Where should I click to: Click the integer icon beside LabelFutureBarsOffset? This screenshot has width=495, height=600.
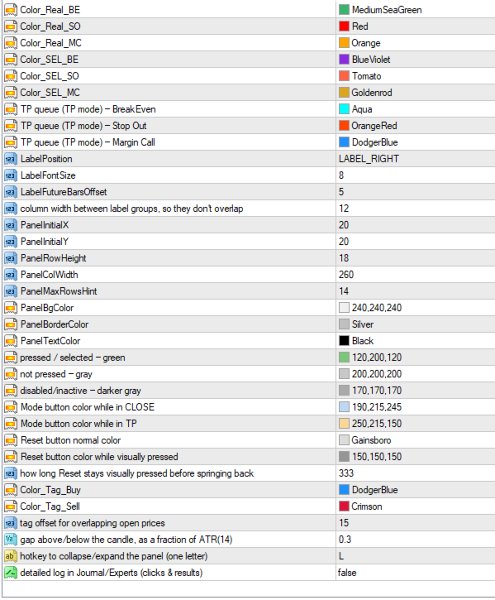(x=11, y=192)
